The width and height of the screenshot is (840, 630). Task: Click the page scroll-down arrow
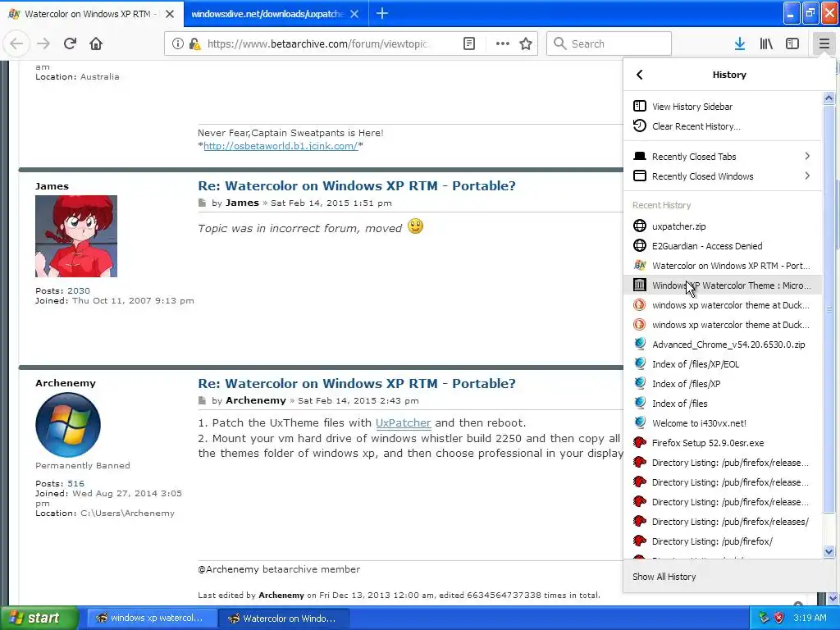click(x=833, y=598)
